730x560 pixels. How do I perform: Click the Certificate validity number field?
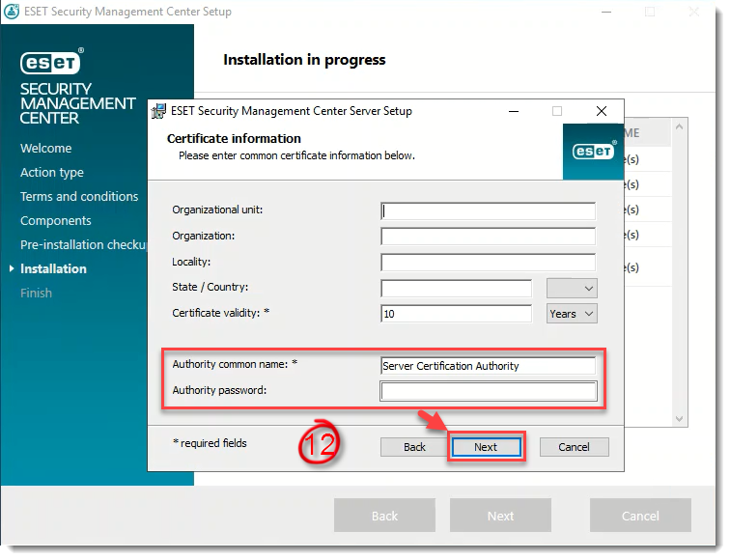point(456,314)
